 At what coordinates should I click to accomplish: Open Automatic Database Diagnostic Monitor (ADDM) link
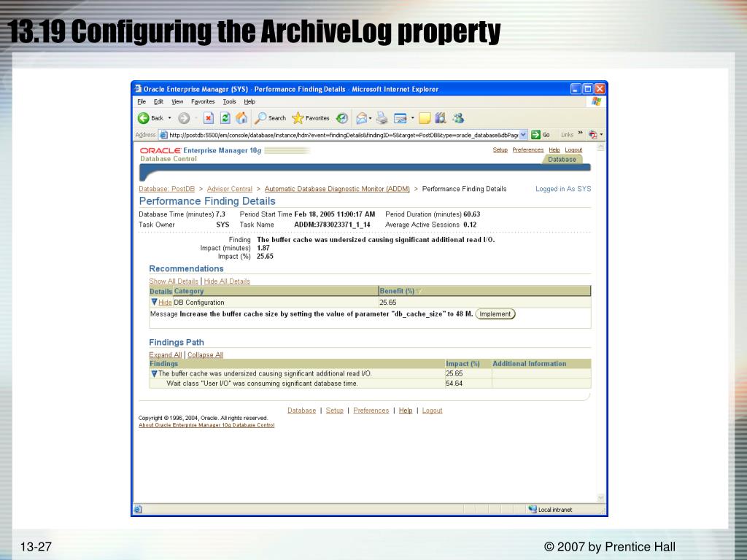[x=337, y=189]
